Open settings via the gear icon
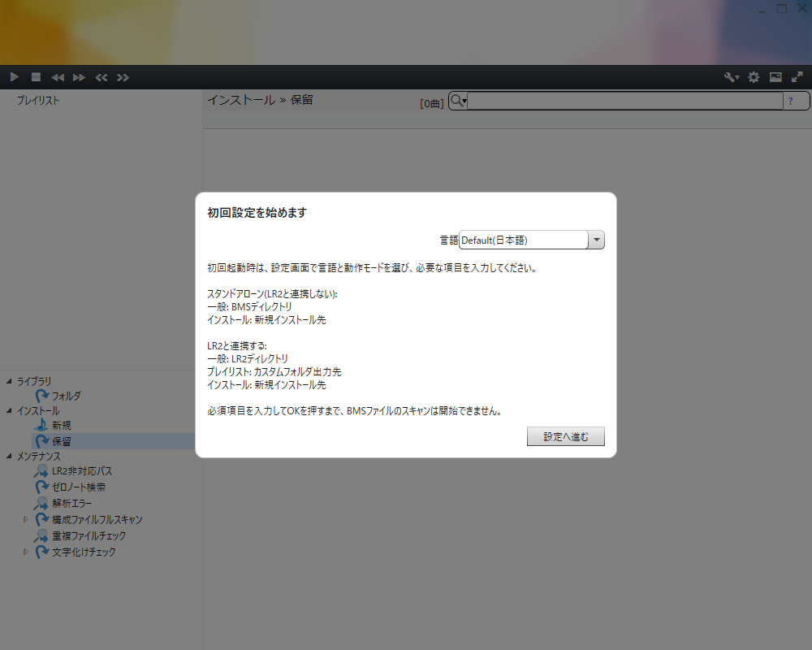 [x=754, y=77]
